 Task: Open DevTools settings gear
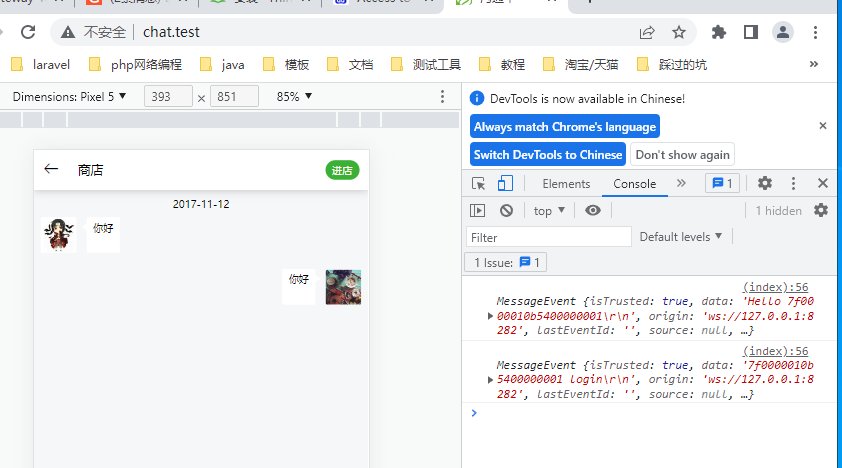tap(765, 183)
